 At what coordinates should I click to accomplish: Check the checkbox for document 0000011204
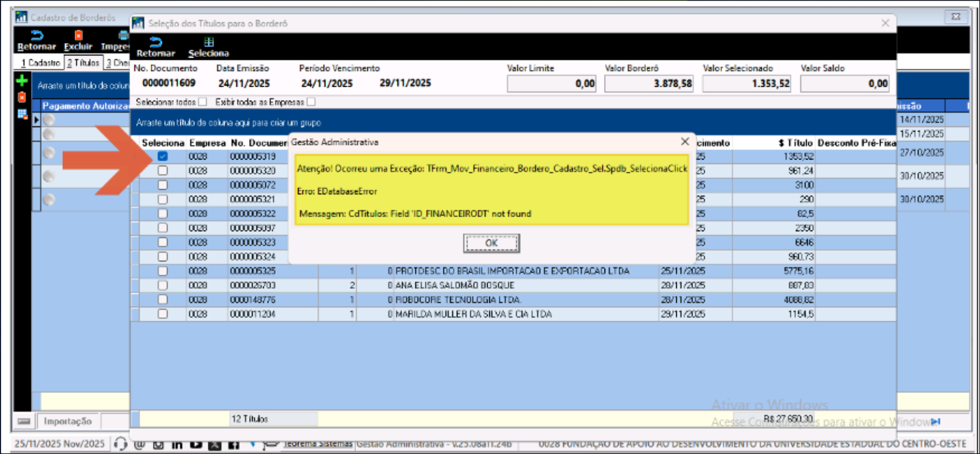162,314
